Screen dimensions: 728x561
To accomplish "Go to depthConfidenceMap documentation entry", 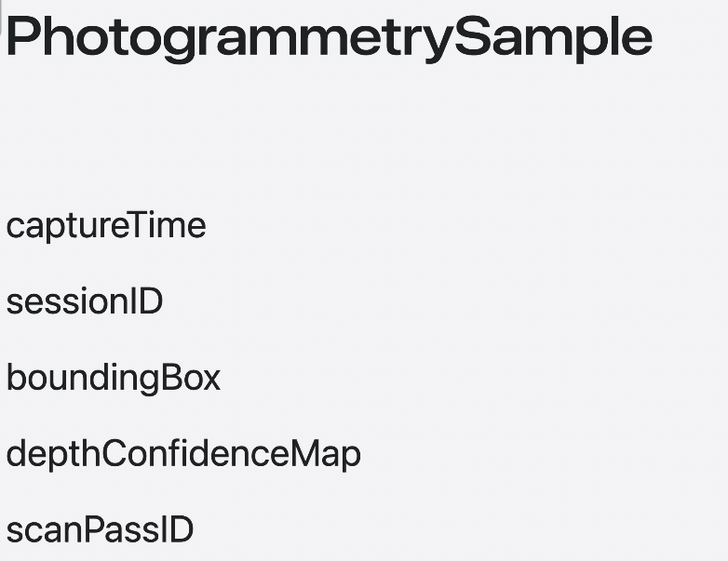I will (x=183, y=454).
